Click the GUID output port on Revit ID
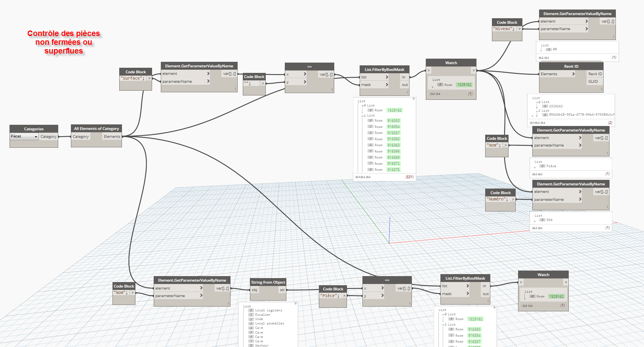The image size is (644, 347). click(593, 82)
